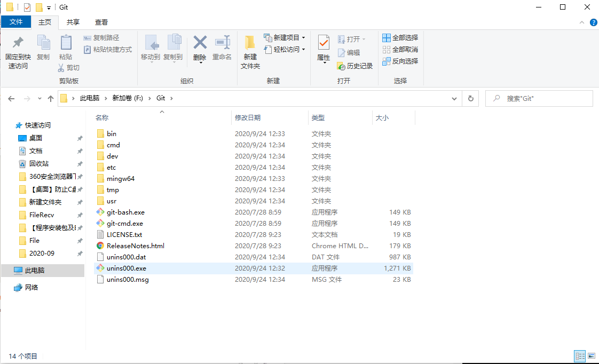The image size is (599, 364).
Task: Click the Move to button
Action: (151, 48)
